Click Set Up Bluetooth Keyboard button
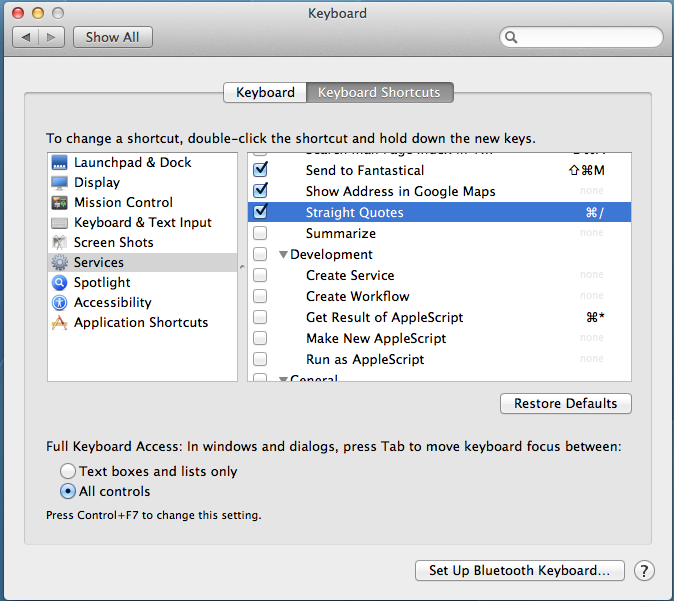The width and height of the screenshot is (674, 601). tap(519, 571)
